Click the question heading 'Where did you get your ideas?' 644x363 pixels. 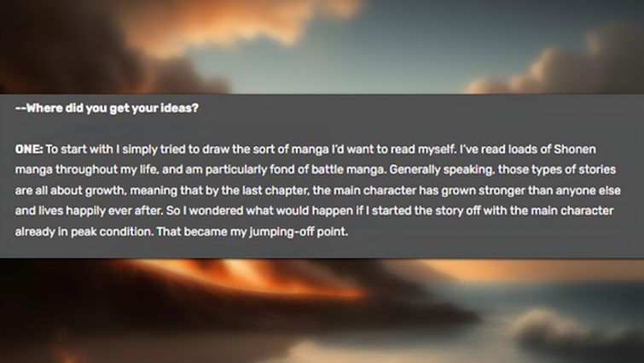click(x=112, y=108)
